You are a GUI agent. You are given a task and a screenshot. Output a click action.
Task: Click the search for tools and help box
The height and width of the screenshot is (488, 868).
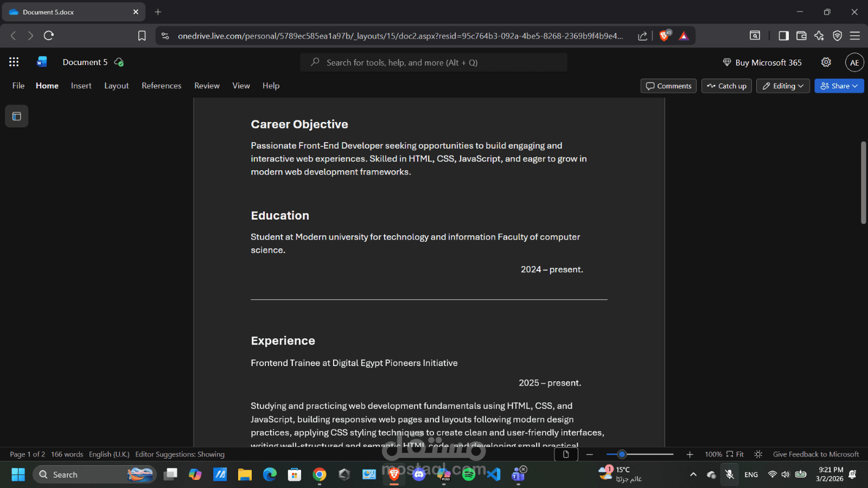coord(433,62)
